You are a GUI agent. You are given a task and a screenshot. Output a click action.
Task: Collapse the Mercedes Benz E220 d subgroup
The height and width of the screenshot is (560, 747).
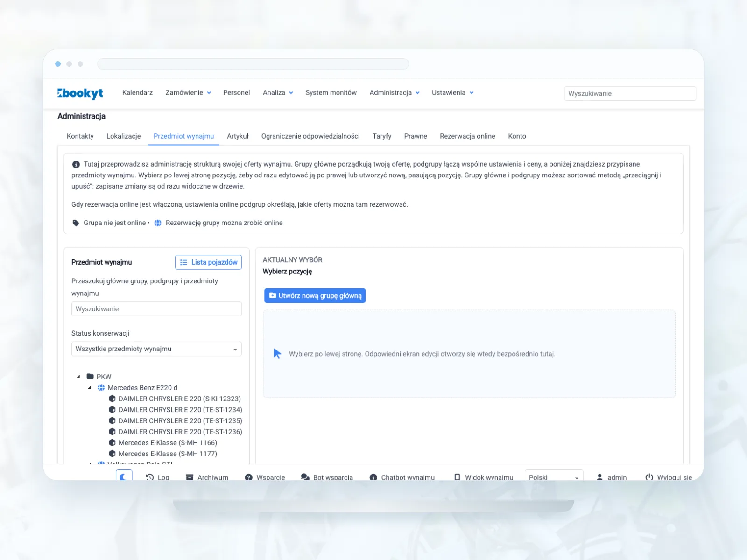pos(90,388)
